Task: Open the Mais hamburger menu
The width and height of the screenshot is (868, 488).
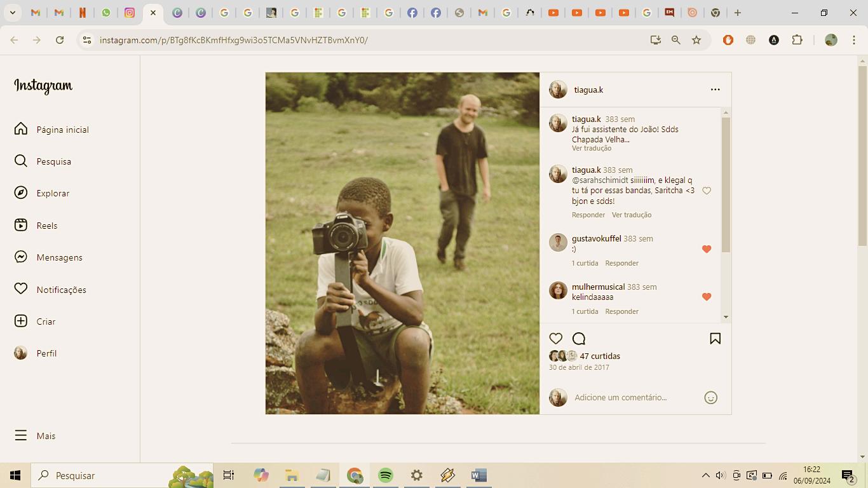Action: click(35, 436)
